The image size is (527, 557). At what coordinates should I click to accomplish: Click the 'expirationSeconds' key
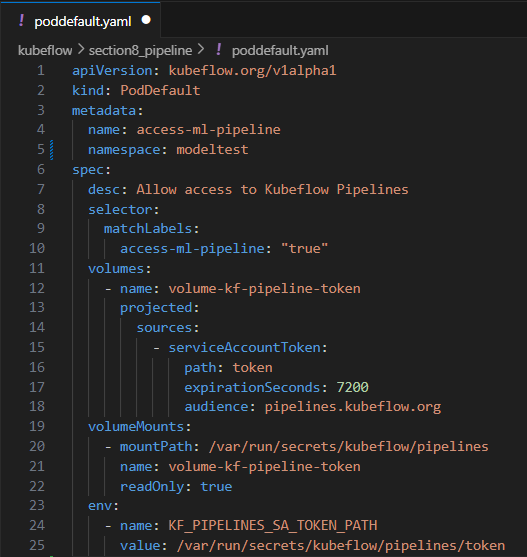point(252,387)
